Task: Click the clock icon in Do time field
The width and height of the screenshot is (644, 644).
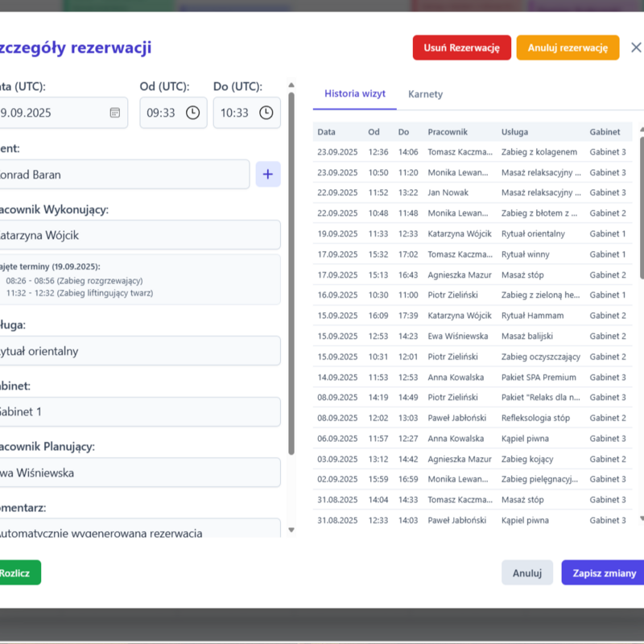Action: click(x=266, y=113)
